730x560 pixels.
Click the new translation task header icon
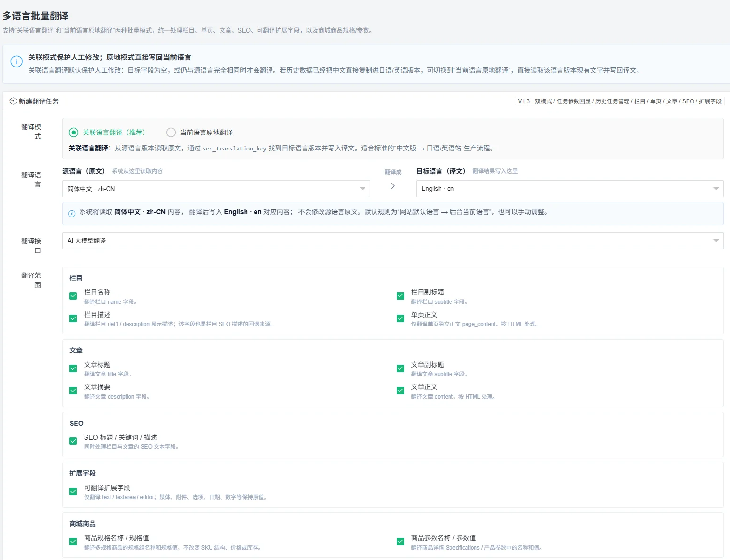13,101
